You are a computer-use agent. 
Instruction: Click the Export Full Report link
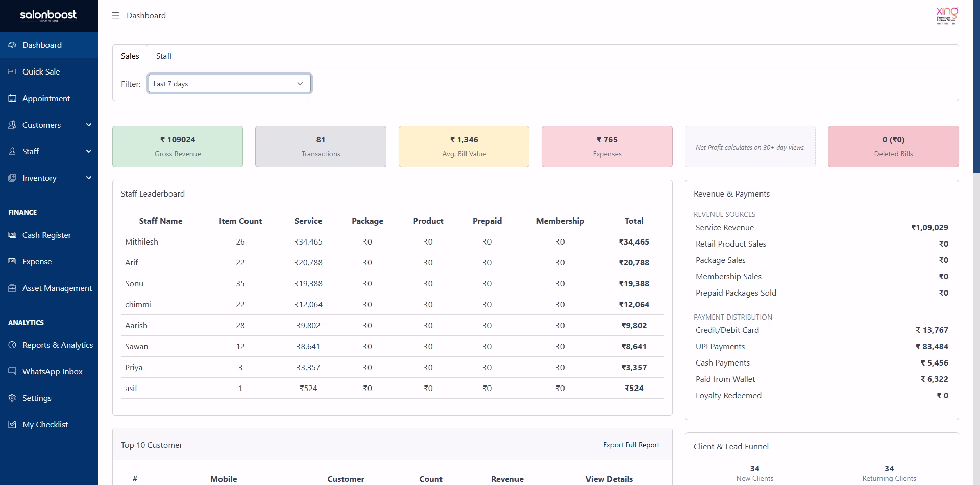point(631,445)
